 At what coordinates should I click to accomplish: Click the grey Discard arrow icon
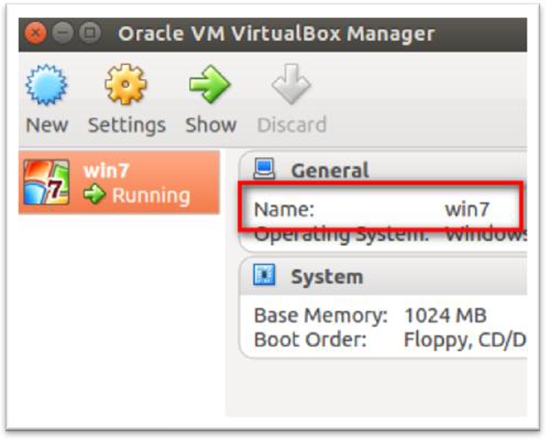291,84
